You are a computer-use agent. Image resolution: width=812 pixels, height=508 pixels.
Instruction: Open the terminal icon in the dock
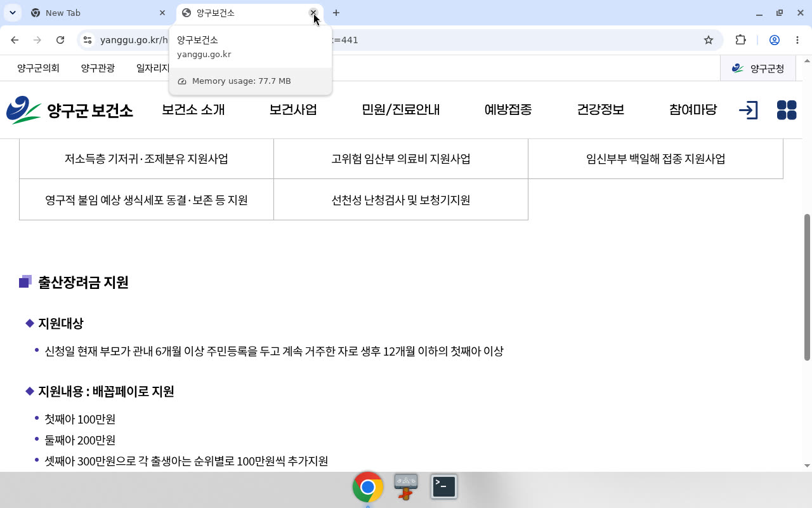point(444,487)
